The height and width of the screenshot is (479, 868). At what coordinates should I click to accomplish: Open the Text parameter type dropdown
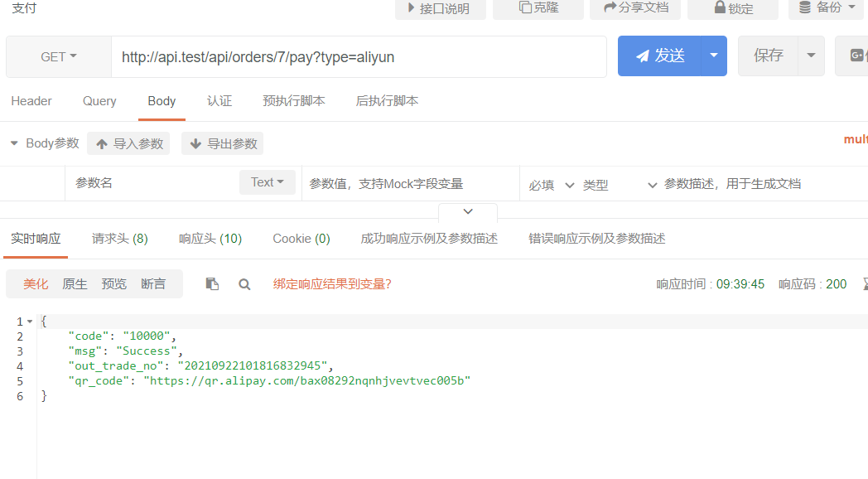pos(267,182)
